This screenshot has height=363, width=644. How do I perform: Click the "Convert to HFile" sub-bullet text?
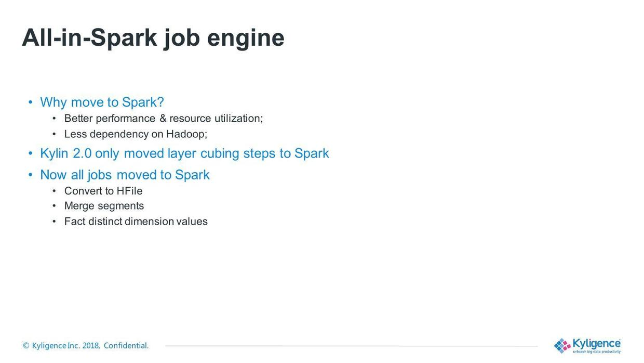[103, 191]
